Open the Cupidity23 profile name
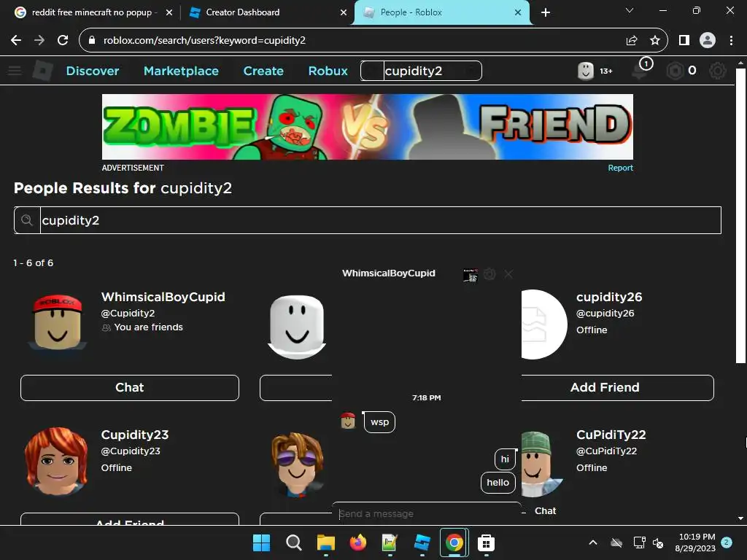747x560 pixels. click(135, 435)
